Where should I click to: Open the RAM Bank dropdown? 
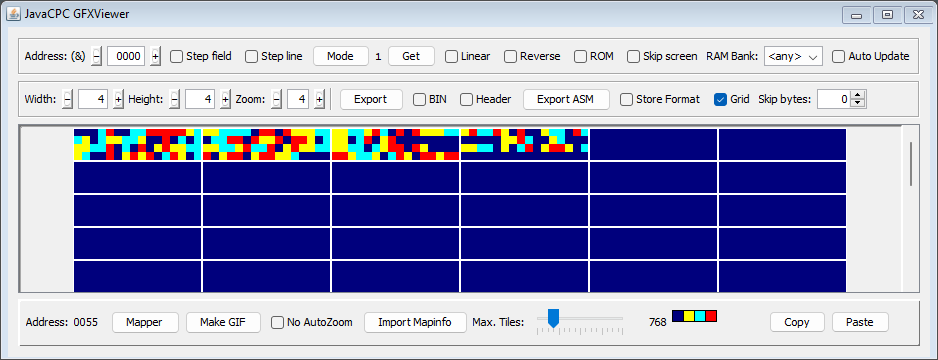(793, 56)
